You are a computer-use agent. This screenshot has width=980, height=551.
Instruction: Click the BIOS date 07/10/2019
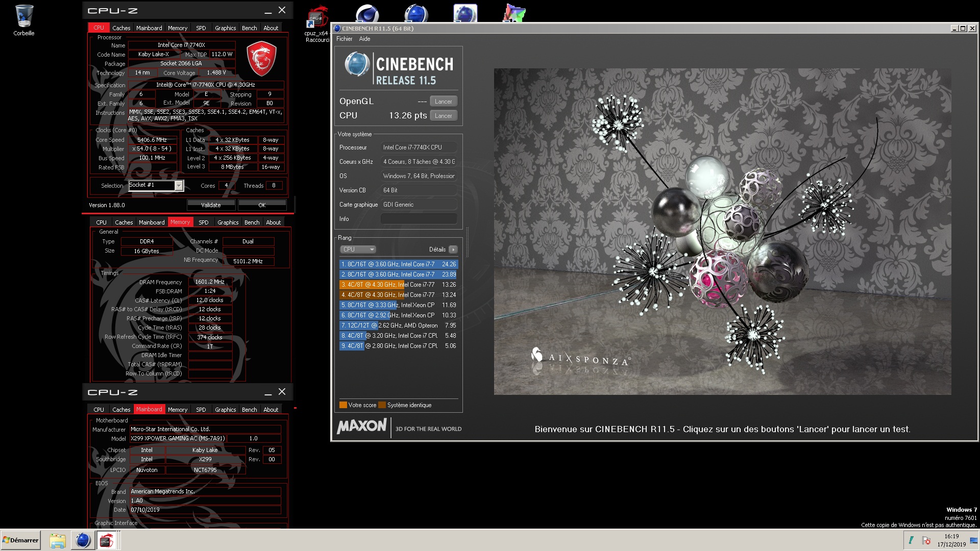(x=205, y=510)
